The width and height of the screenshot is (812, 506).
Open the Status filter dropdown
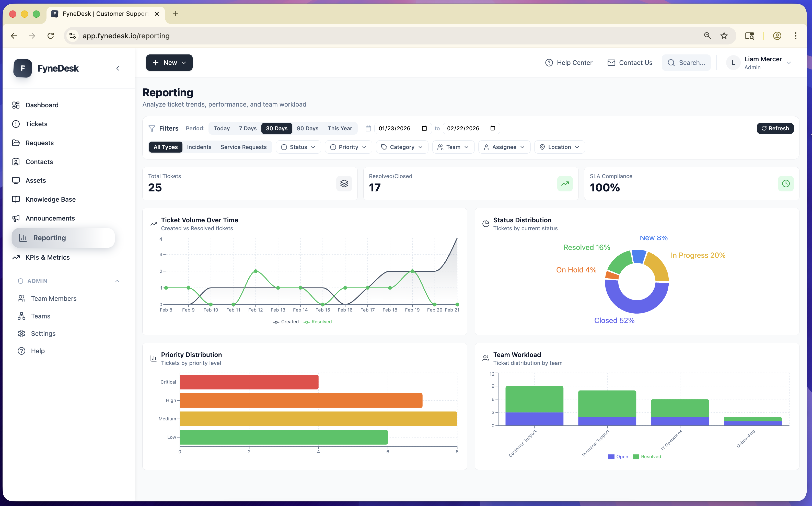click(298, 147)
